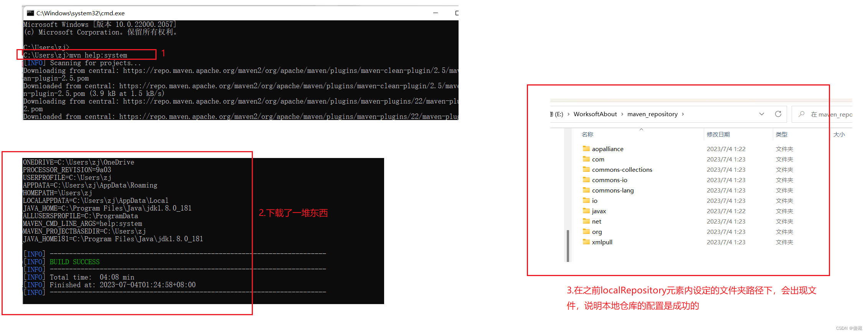
Task: Click the refresh icon in the address bar
Action: click(778, 114)
